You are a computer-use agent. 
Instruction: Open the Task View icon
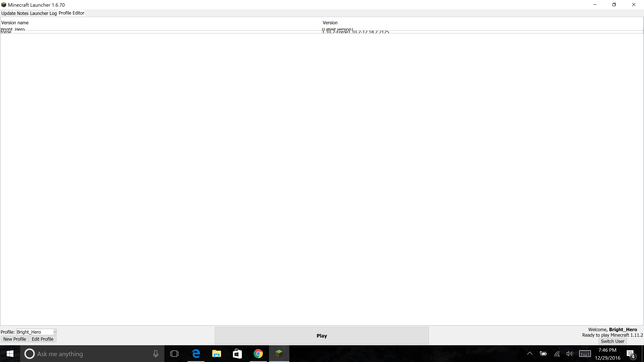point(174,354)
